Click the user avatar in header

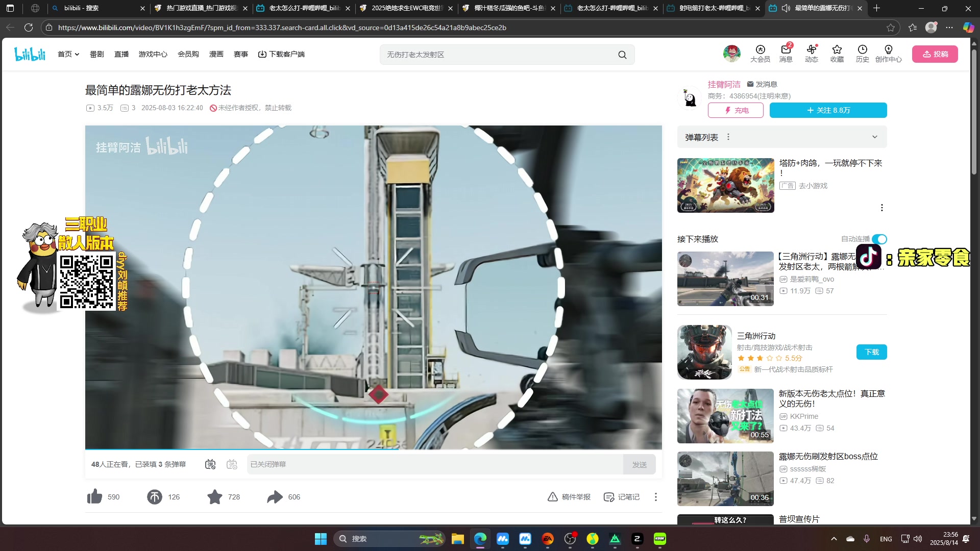click(731, 54)
